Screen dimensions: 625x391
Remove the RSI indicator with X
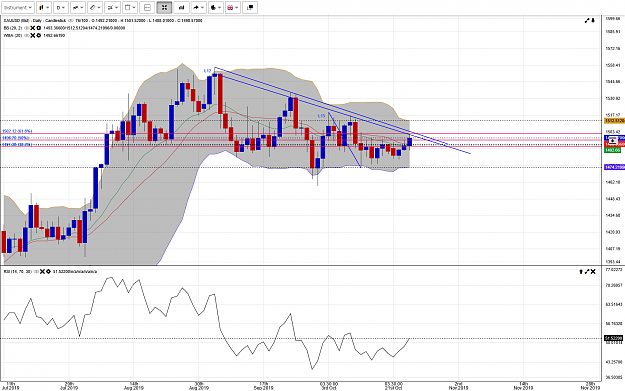click(x=42, y=271)
